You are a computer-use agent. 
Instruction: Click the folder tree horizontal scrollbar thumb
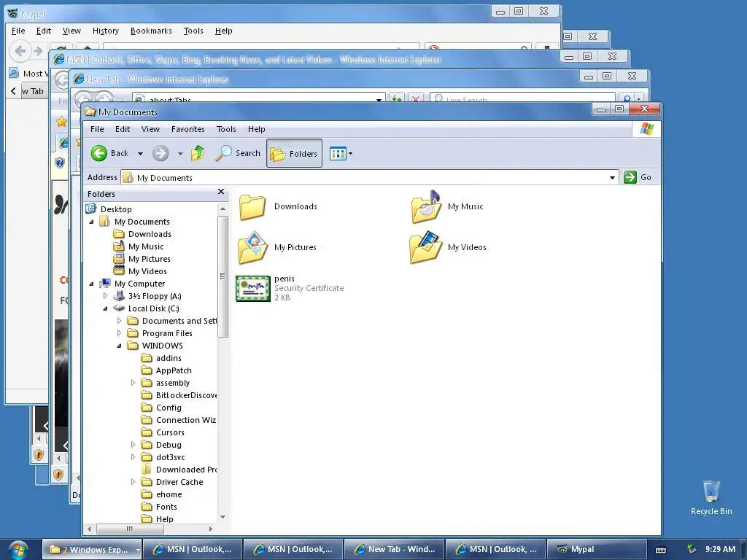tap(130, 529)
